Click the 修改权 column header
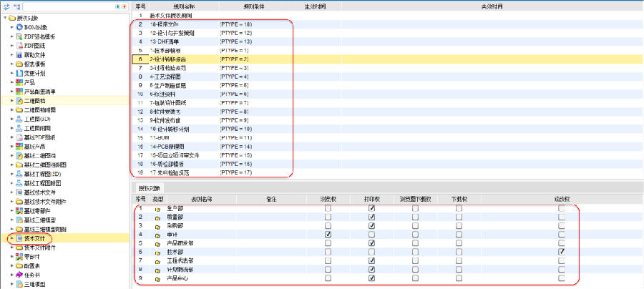644x289 pixels. [562, 199]
